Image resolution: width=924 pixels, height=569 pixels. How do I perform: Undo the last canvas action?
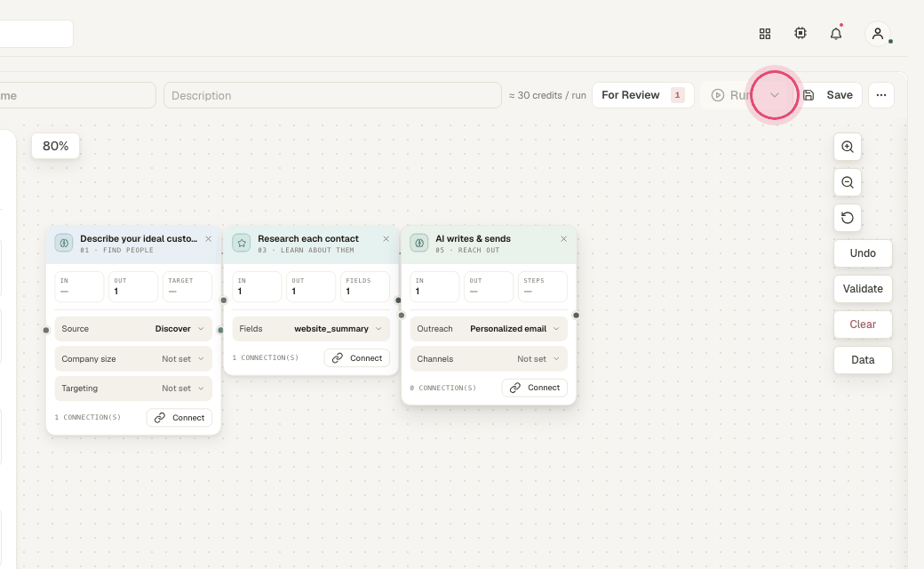[x=863, y=253]
